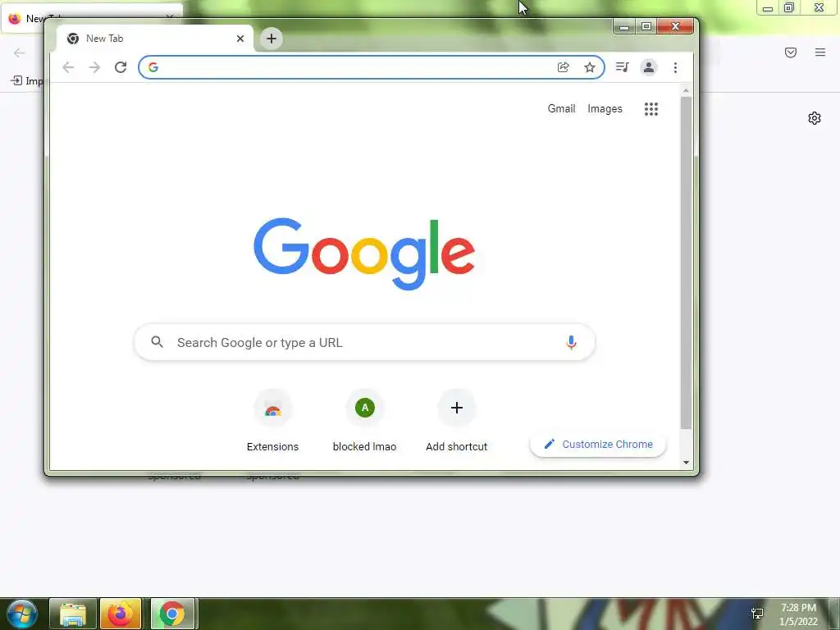
Task: Click the Chrome vertical scrollbar thumb
Action: (x=687, y=262)
